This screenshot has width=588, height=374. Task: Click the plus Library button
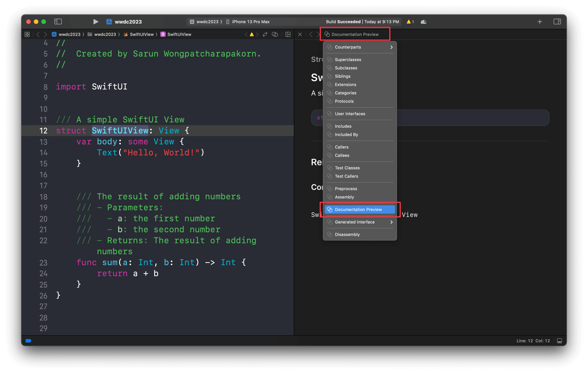[540, 22]
